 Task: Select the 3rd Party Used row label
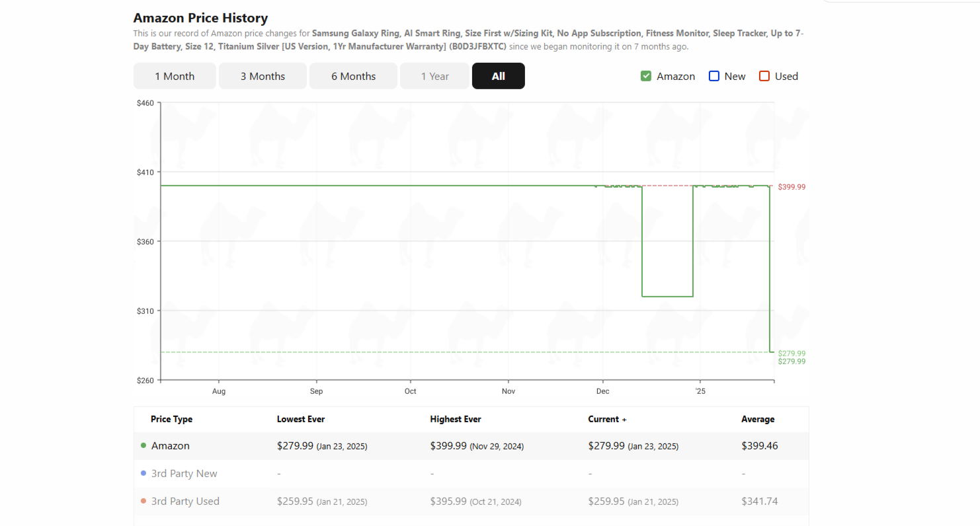185,501
